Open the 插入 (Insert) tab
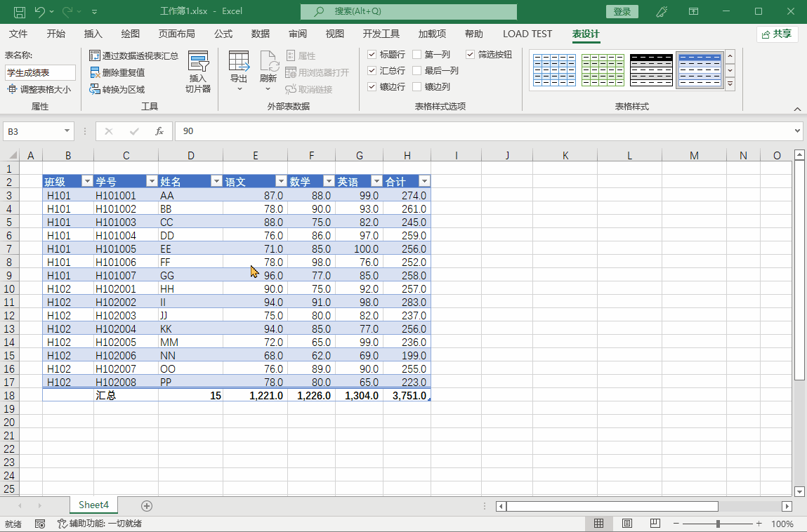This screenshot has width=807, height=532. (93, 34)
